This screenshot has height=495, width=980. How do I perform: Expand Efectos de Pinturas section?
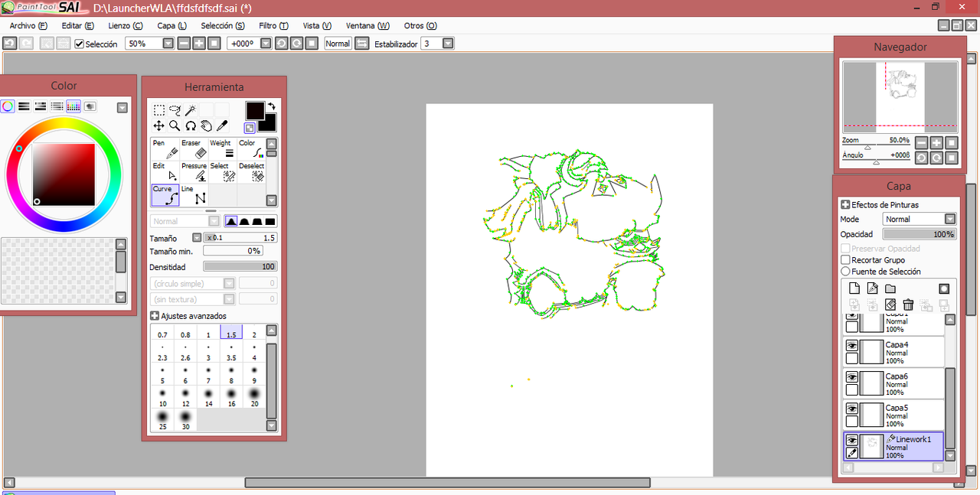coord(845,205)
